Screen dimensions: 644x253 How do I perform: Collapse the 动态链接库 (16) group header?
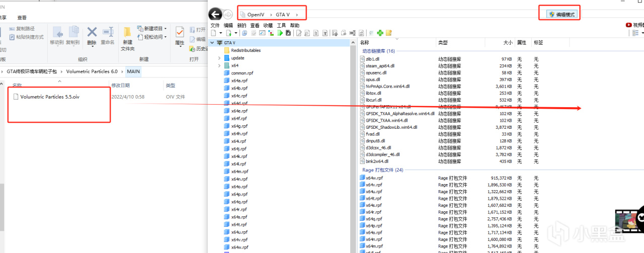(x=378, y=51)
